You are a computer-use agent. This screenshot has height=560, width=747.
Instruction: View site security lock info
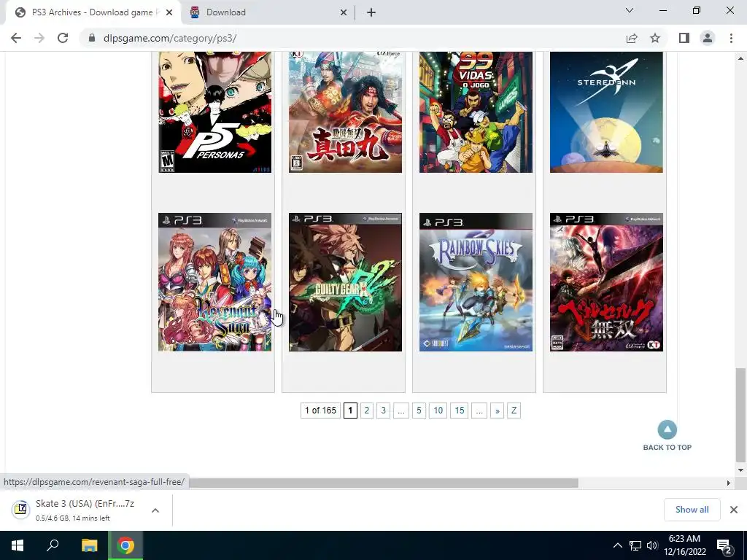pos(92,38)
